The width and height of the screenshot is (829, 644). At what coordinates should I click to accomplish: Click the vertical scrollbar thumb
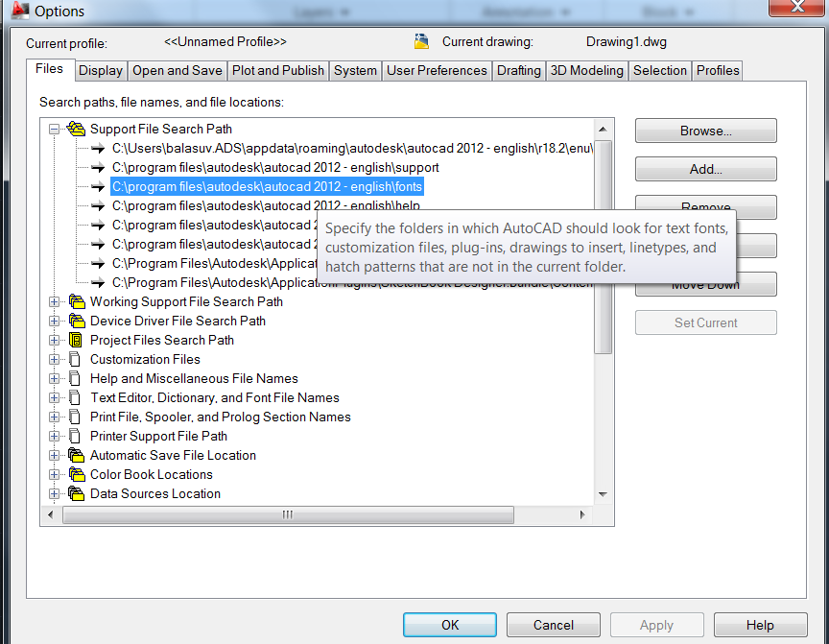coord(603,247)
